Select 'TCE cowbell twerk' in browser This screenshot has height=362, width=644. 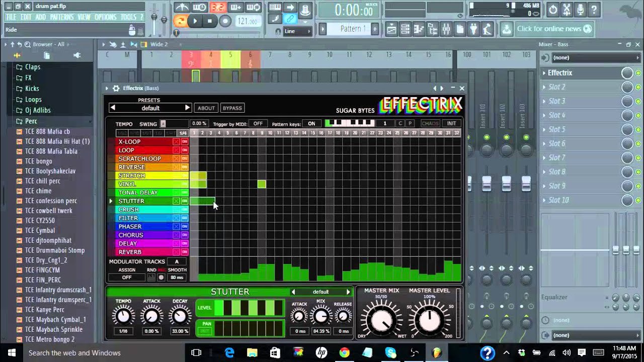(49, 211)
